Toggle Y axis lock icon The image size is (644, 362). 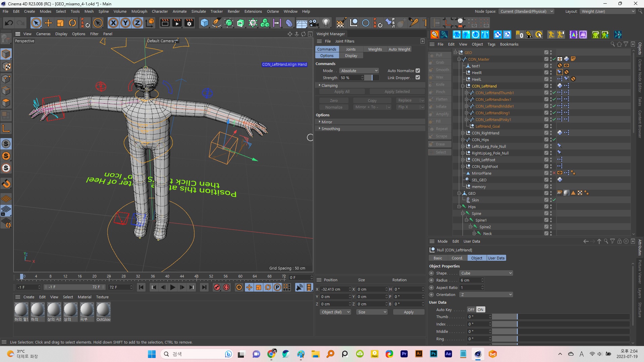[125, 23]
